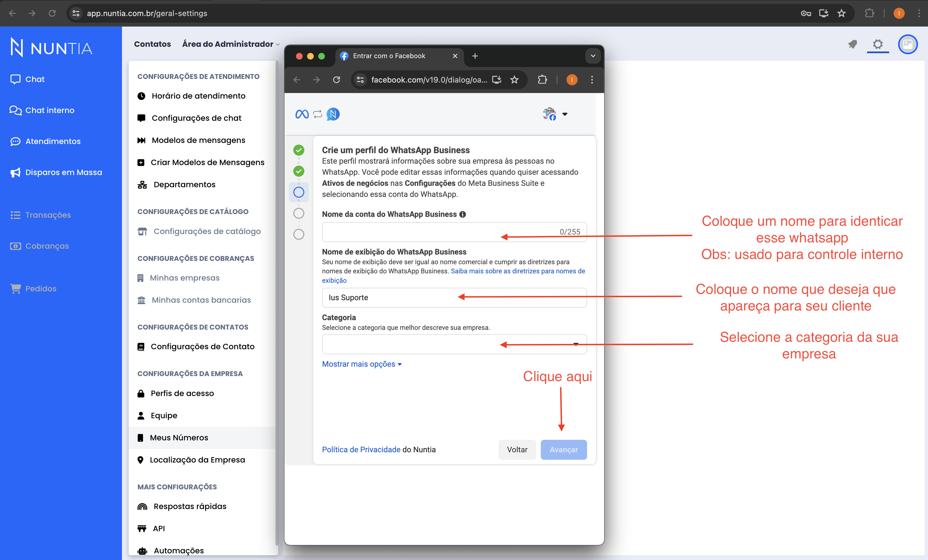Open the Facebook account switcher dropdown
Image resolution: width=928 pixels, height=560 pixels.
555,114
